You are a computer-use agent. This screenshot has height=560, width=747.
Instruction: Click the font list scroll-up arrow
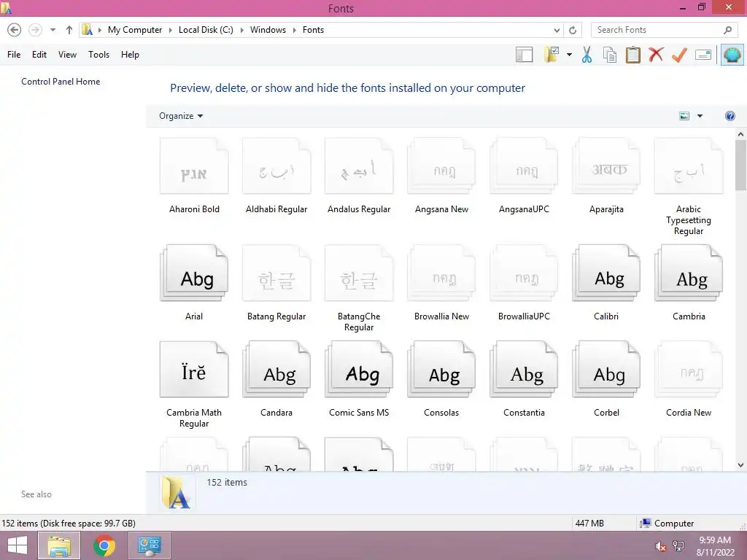[740, 134]
